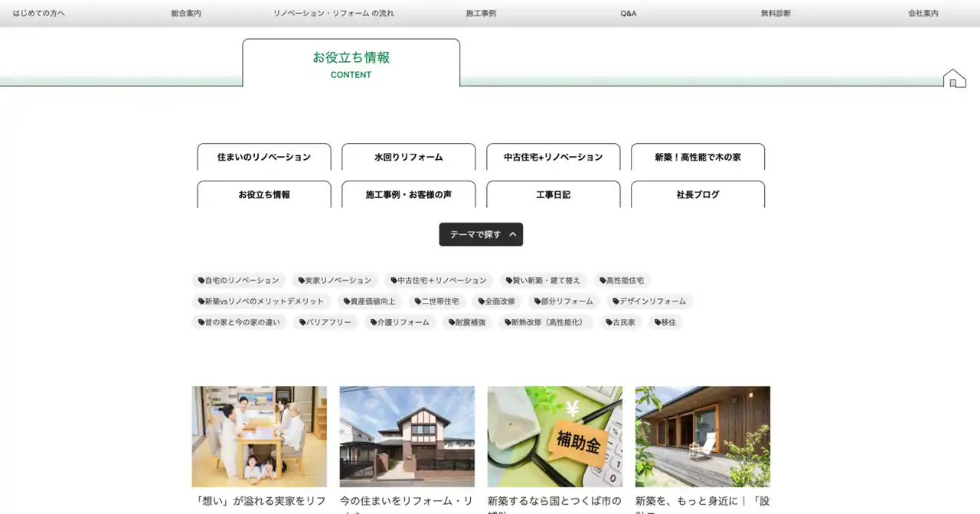Choose the 二世帯住宅 tag
This screenshot has width=980, height=514.
[436, 301]
